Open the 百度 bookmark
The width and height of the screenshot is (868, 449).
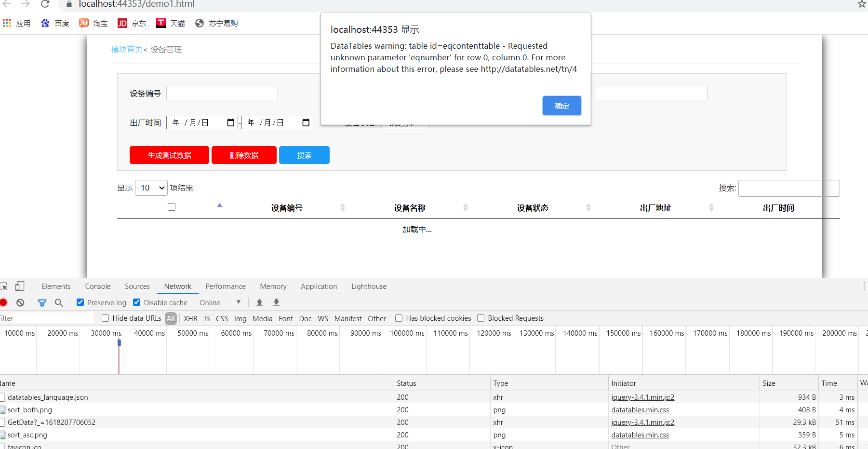[x=55, y=23]
